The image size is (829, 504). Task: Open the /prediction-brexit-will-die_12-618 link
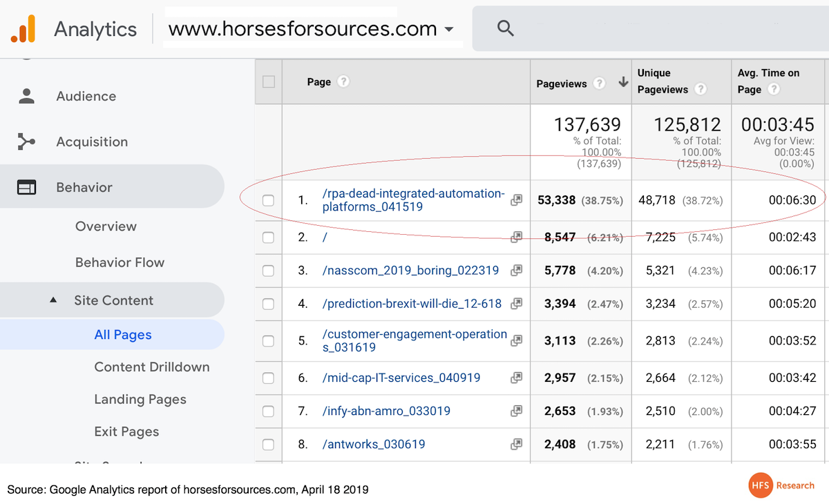[412, 304]
